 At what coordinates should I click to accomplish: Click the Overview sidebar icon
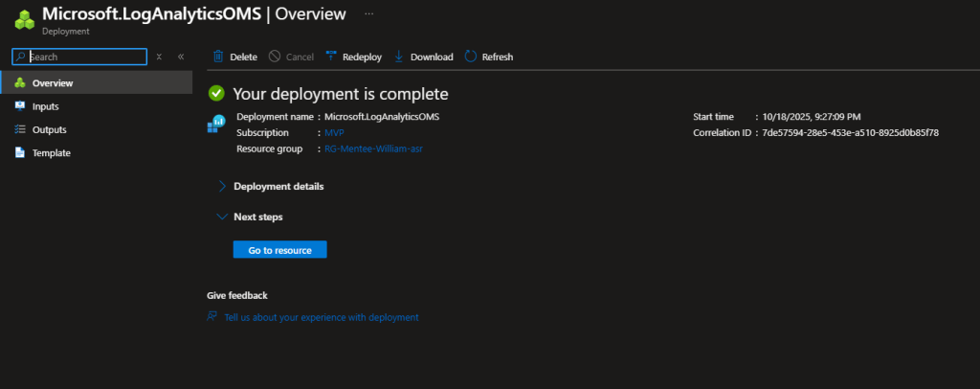(19, 83)
